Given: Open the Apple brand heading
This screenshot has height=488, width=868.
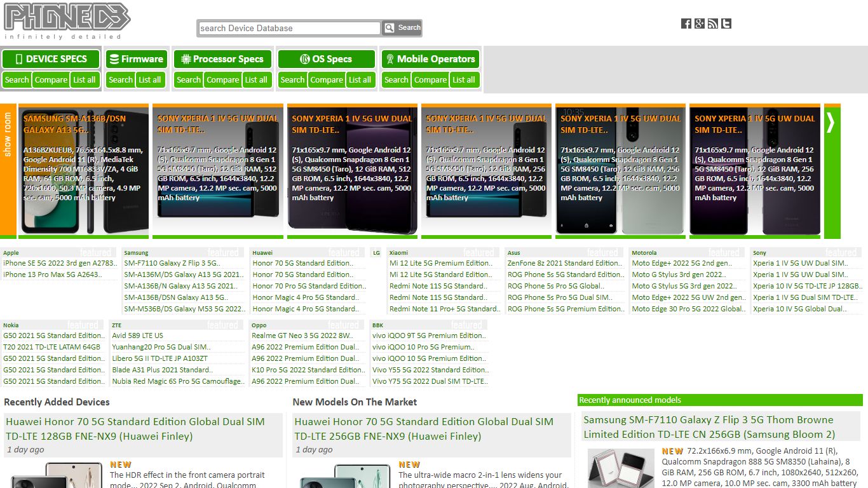Looking at the screenshot, I should coord(11,253).
